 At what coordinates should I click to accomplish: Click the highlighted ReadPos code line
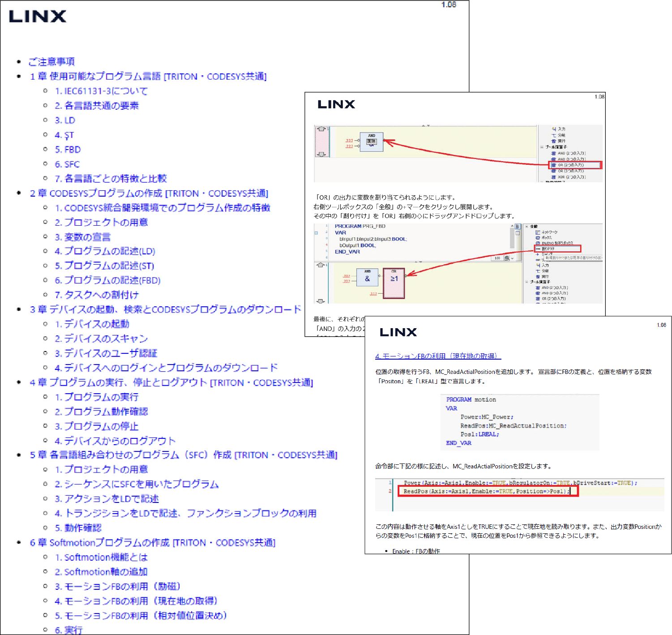486,491
